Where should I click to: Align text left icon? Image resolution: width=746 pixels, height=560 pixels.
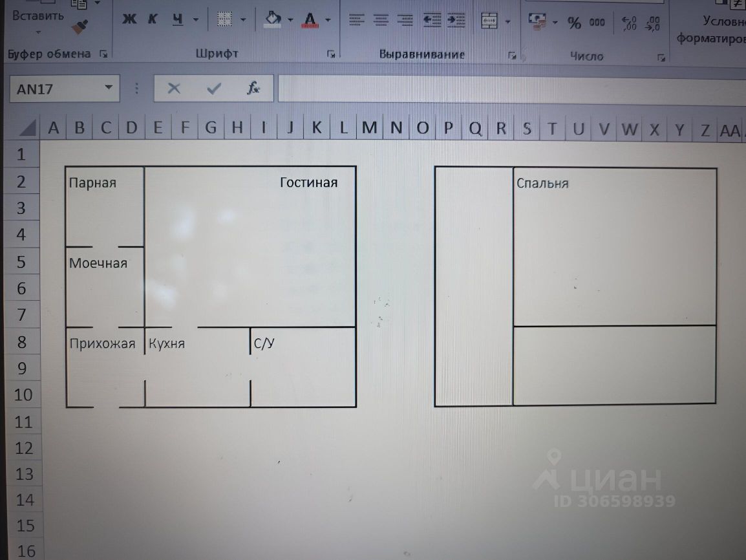[x=356, y=20]
